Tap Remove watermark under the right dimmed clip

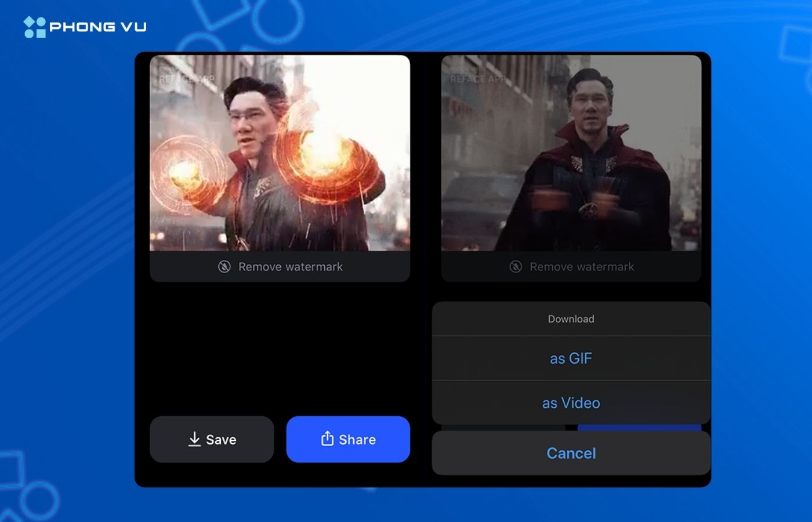[x=571, y=267]
